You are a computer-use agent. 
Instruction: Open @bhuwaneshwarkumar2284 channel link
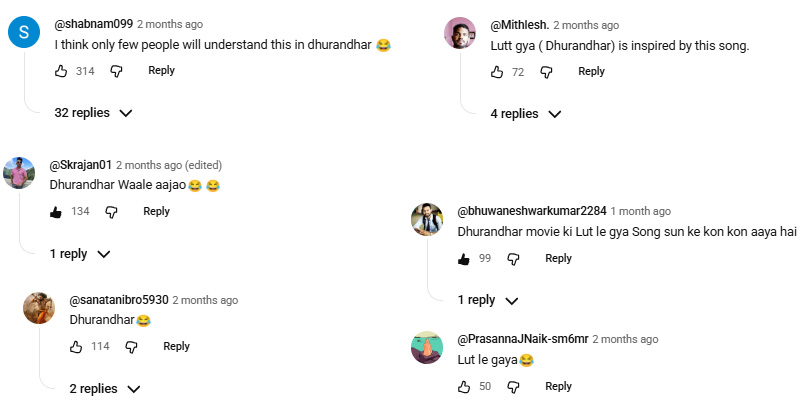[x=531, y=212]
